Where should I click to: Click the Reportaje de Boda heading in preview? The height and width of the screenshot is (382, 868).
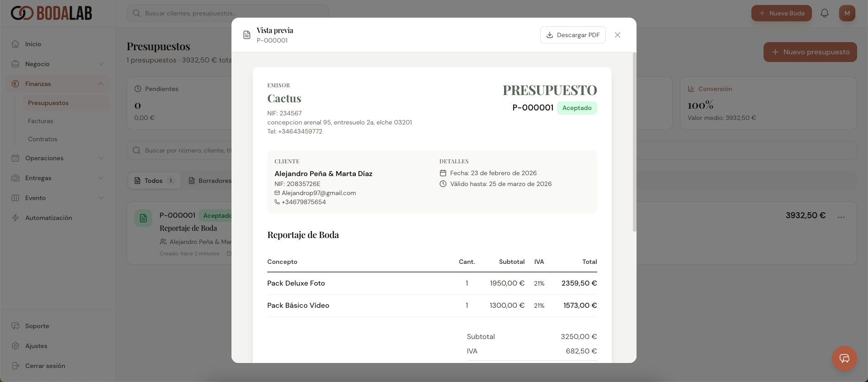coord(303,235)
